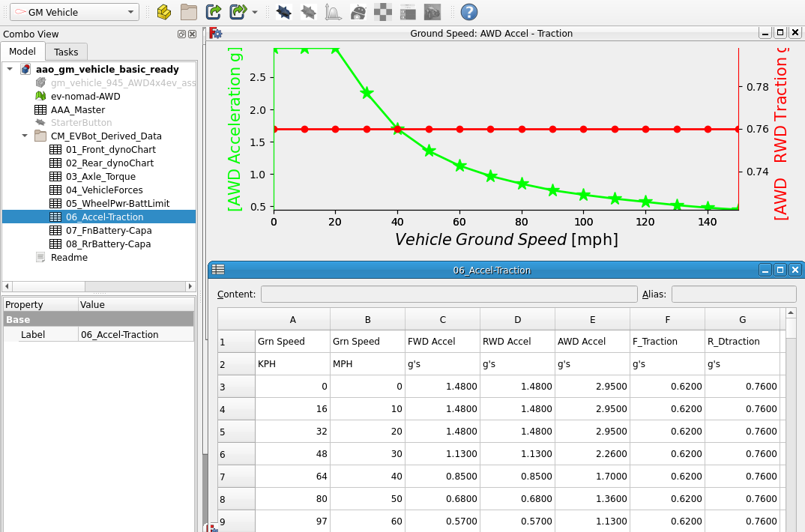The height and width of the screenshot is (532, 805).
Task: Click the first green arrow link icon
Action: (x=214, y=12)
